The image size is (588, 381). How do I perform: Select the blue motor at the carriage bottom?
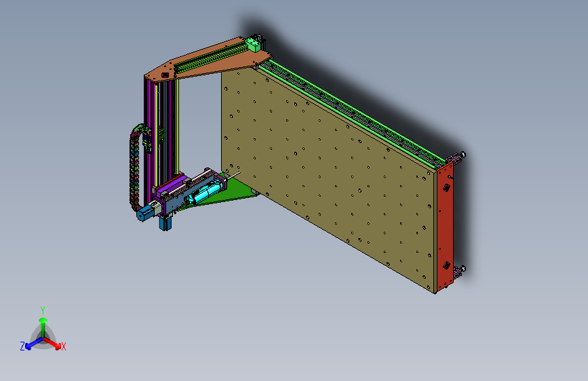click(x=165, y=222)
